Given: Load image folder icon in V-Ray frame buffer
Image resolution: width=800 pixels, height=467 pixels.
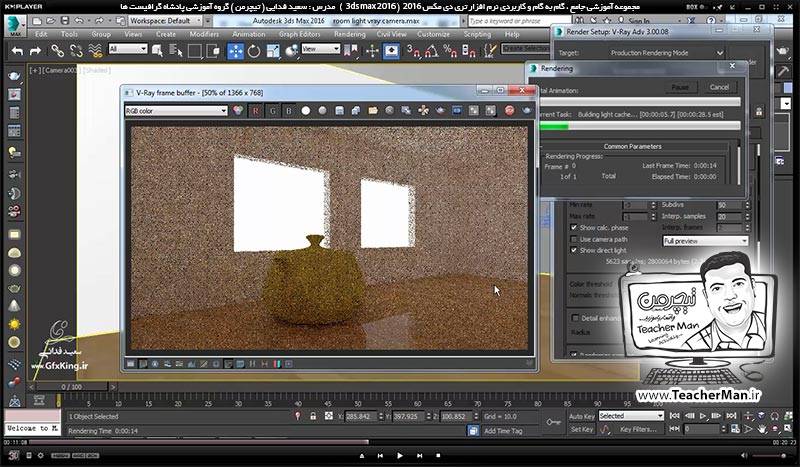Looking at the screenshot, I should pos(373,110).
